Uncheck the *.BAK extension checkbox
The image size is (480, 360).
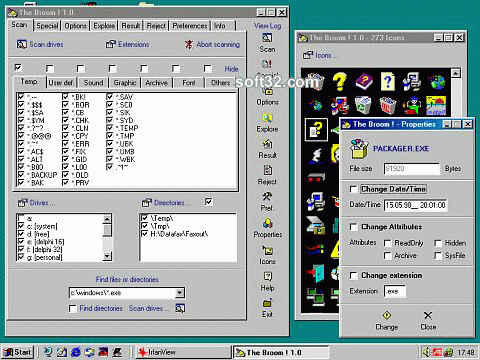[x=21, y=182]
